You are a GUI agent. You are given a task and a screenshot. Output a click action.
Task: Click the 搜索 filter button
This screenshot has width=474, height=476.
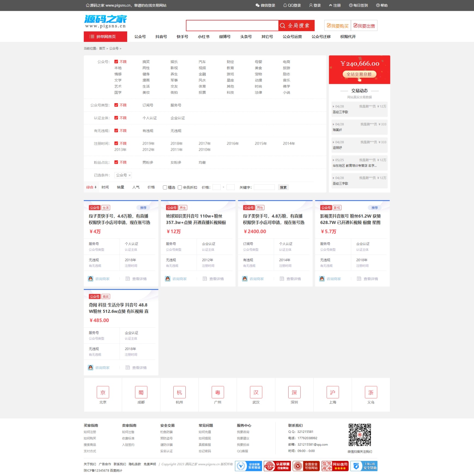pos(283,188)
